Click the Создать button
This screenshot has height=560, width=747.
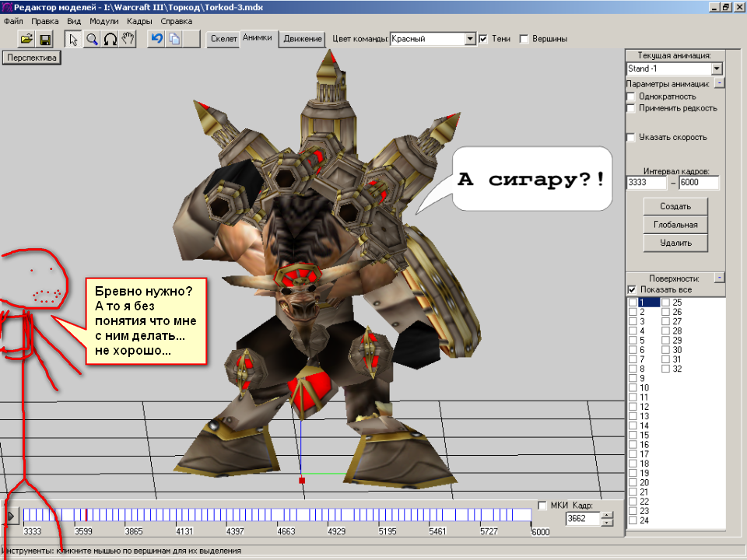coord(675,207)
